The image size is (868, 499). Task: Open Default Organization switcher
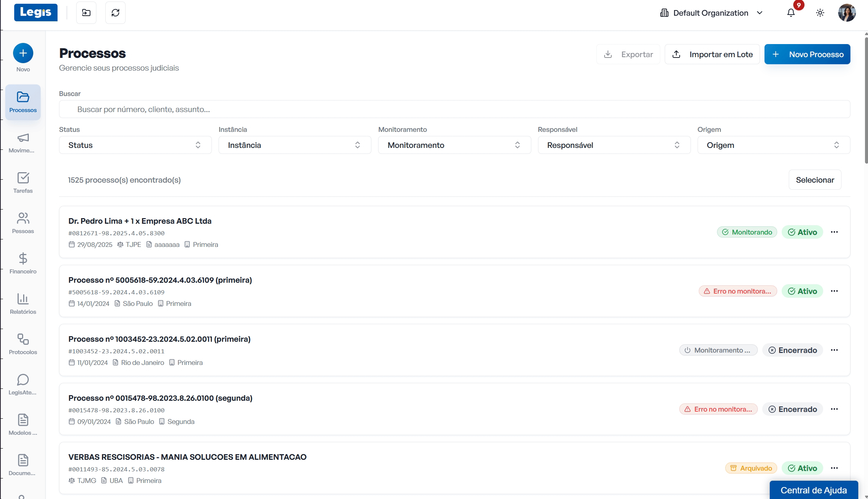coord(711,13)
